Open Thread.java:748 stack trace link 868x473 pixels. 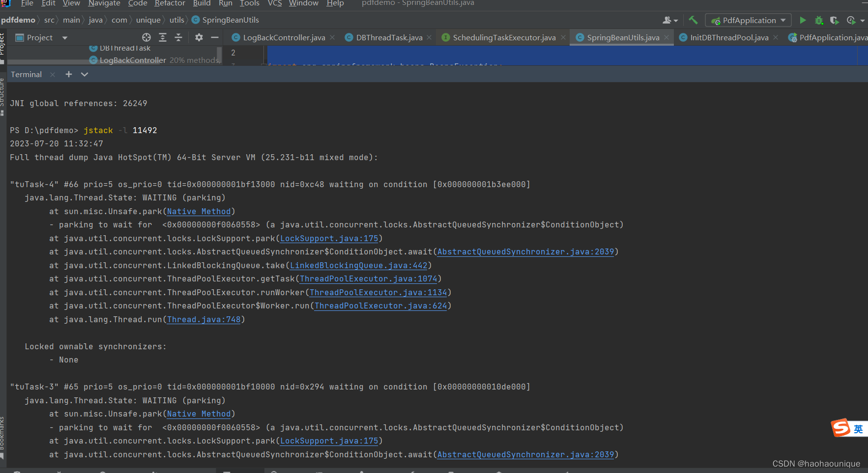(204, 319)
